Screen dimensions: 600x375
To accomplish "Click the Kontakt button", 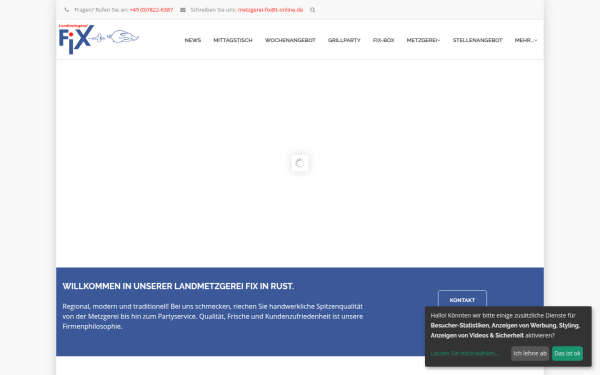I will point(462,300).
